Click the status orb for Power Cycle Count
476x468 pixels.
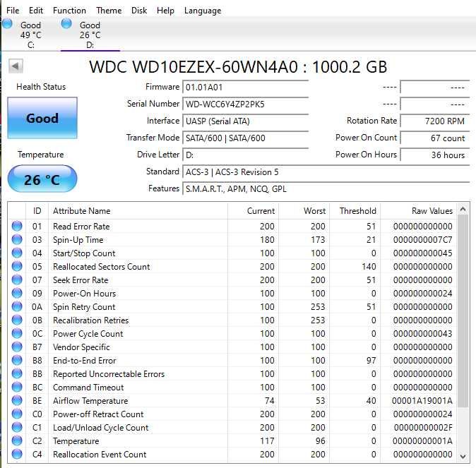17,333
